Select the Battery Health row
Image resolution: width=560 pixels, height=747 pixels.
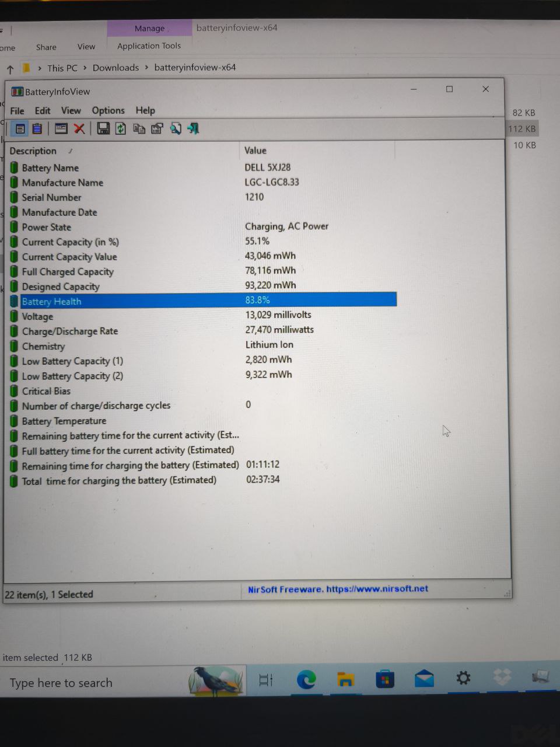click(x=51, y=302)
